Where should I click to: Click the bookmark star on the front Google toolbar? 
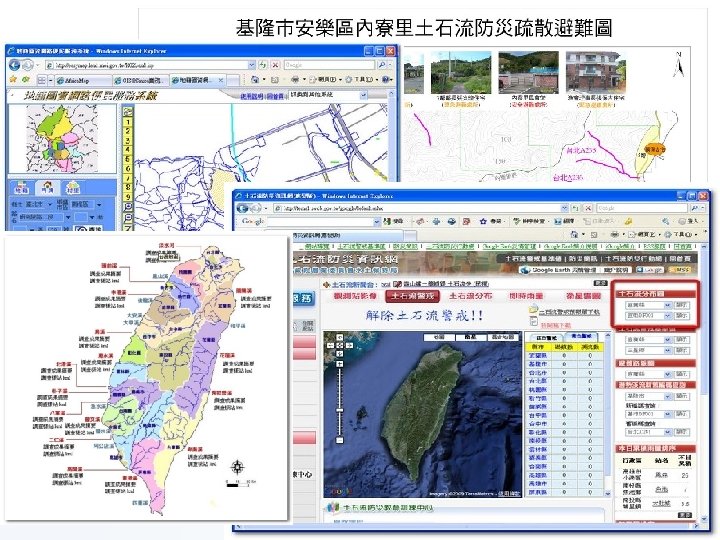click(483, 221)
